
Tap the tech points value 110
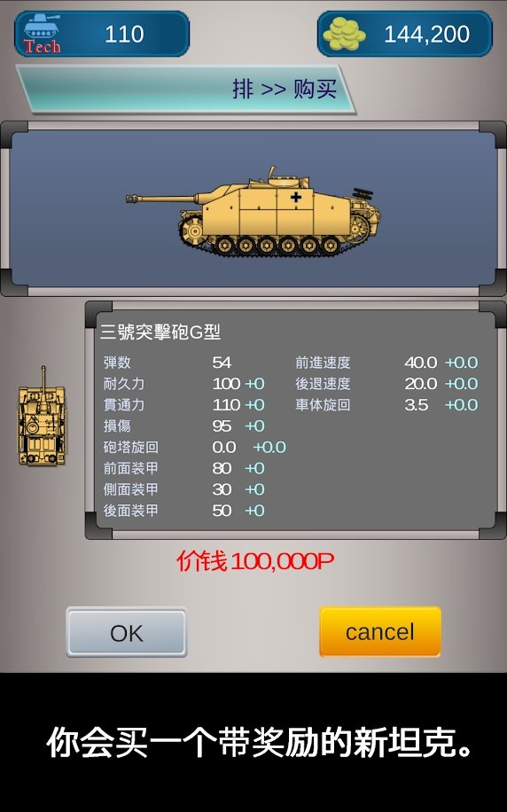click(x=124, y=35)
